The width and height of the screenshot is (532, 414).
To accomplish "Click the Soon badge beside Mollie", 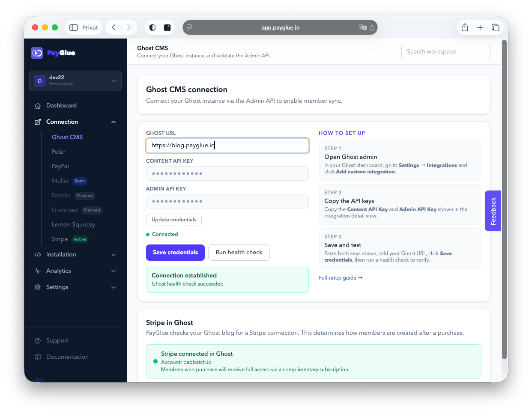I will pos(80,181).
